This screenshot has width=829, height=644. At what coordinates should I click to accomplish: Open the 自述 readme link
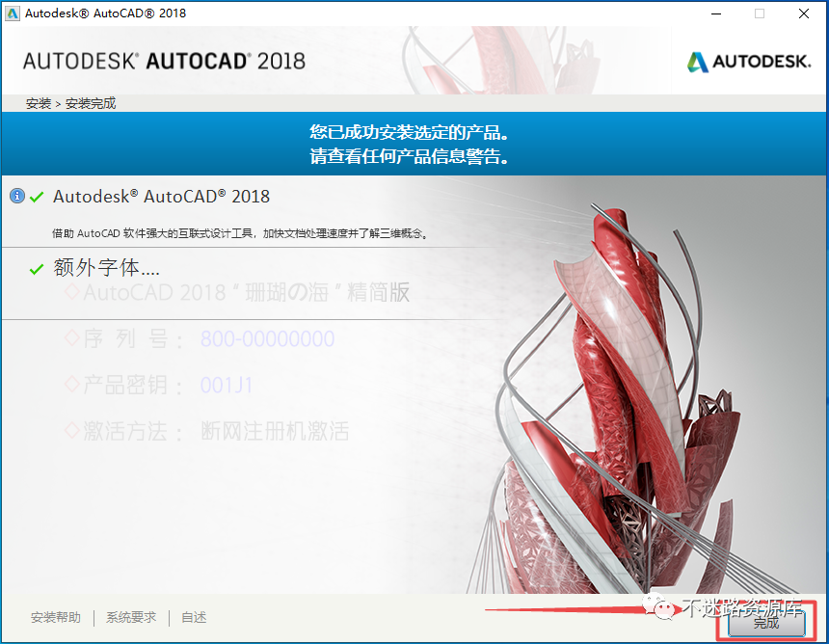point(194,618)
